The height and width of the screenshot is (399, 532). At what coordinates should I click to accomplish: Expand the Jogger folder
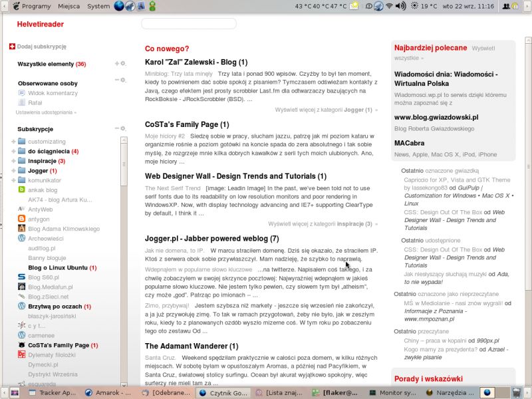(x=13, y=171)
